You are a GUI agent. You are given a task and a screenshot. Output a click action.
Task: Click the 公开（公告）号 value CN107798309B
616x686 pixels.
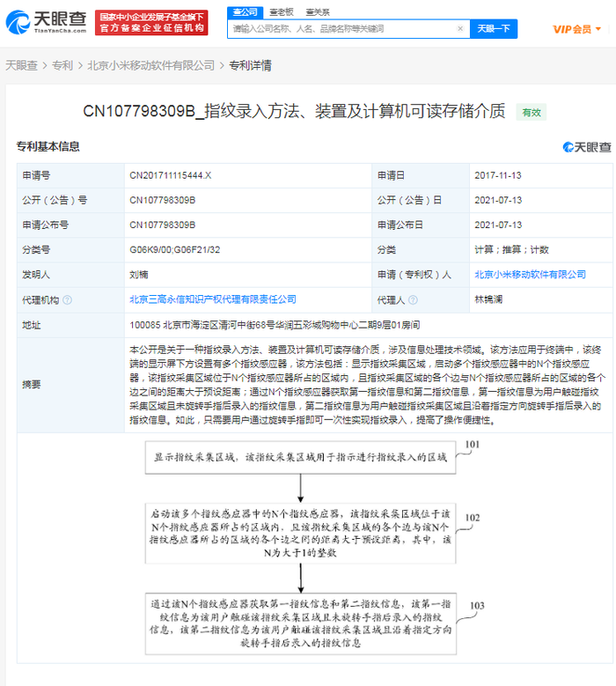click(x=162, y=201)
